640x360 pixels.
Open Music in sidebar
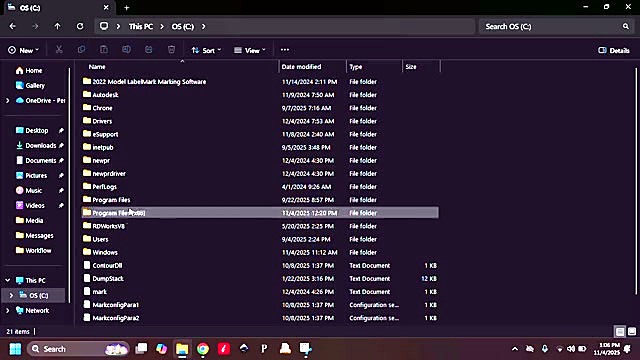pos(29,191)
